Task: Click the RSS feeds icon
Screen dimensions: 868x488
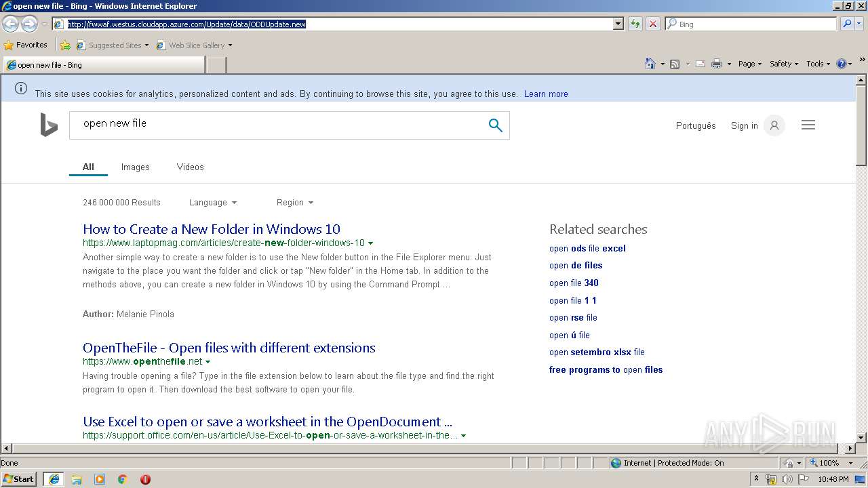Action: click(x=675, y=64)
